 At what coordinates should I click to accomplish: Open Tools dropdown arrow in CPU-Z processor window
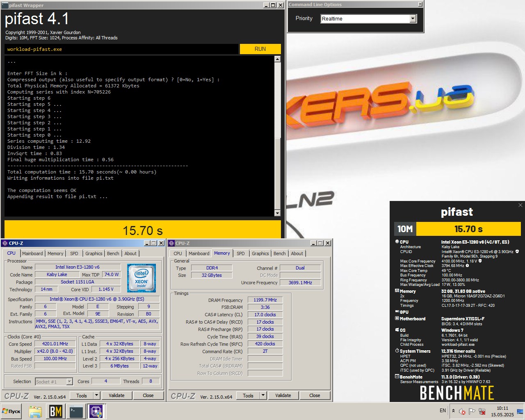pyautogui.click(x=96, y=395)
